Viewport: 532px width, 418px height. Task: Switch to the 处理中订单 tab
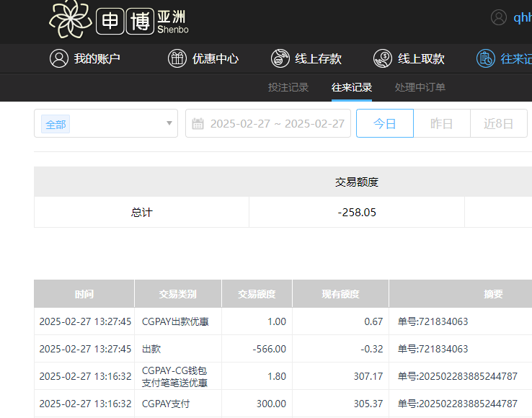[x=420, y=87]
